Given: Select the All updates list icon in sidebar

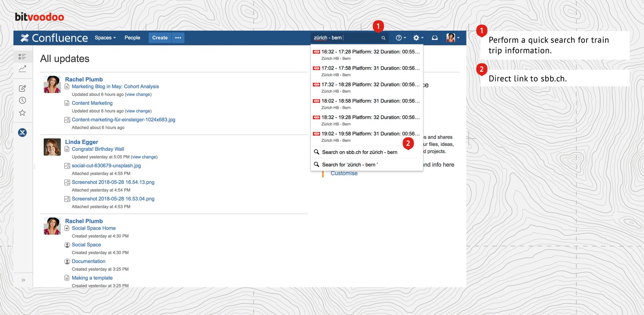Looking at the screenshot, I should pyautogui.click(x=22, y=57).
